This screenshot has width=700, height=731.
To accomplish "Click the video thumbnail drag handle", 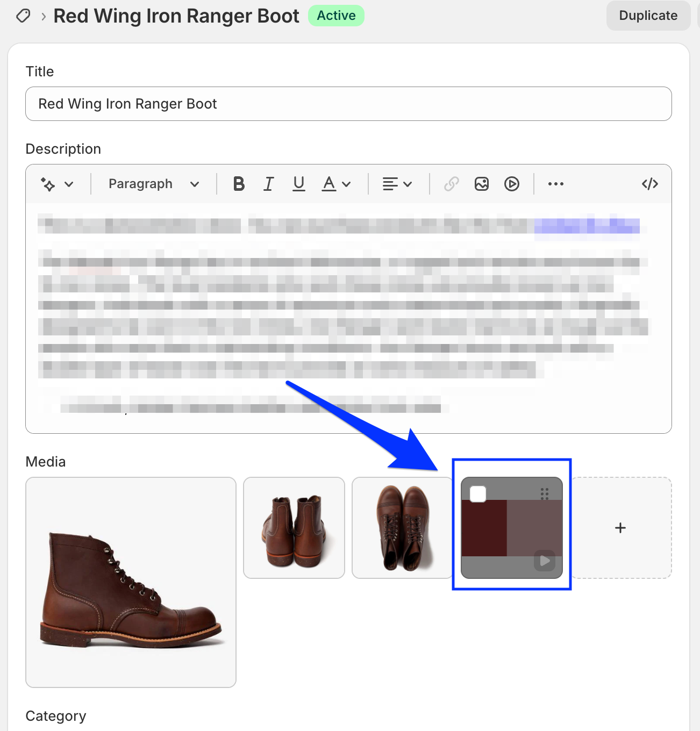I will pos(545,494).
